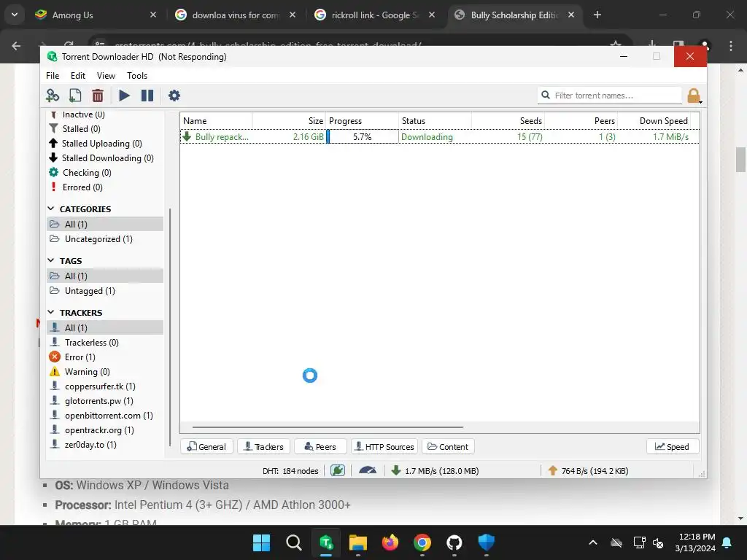Click the Add torrent link toolbar icon
This screenshot has width=747, height=560.
(53, 96)
